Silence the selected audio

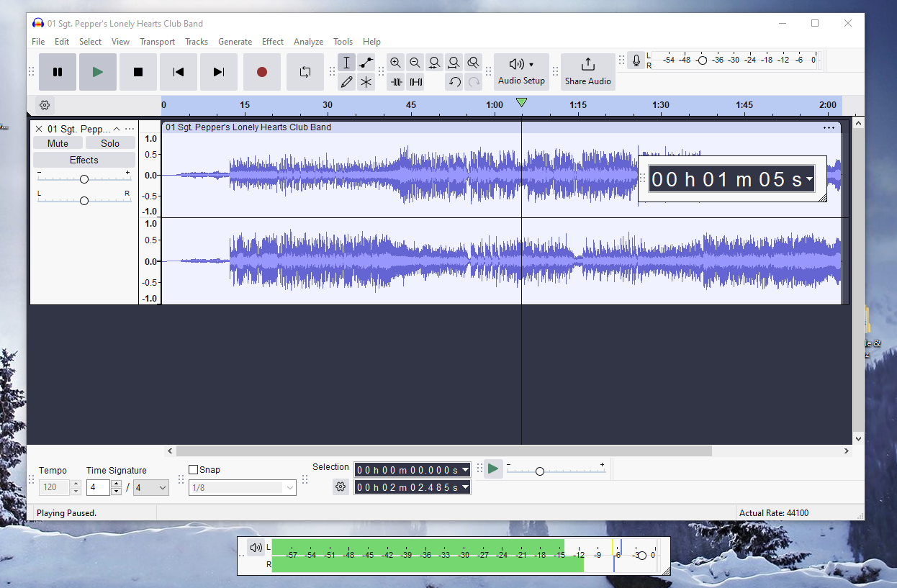(415, 82)
